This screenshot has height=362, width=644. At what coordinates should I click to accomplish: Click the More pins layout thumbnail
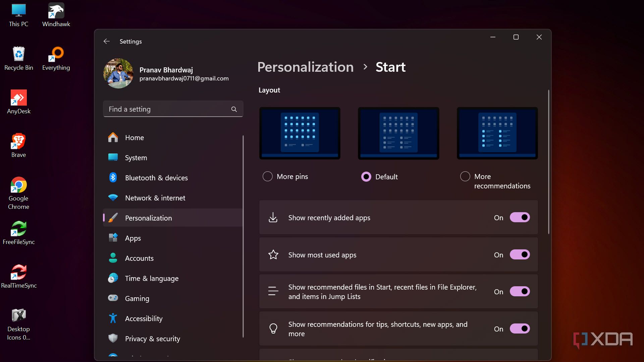point(300,133)
